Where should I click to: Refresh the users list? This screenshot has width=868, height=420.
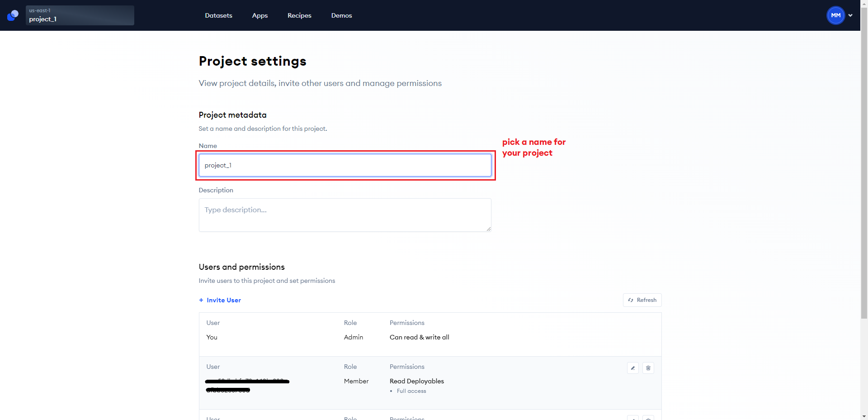[642, 300]
